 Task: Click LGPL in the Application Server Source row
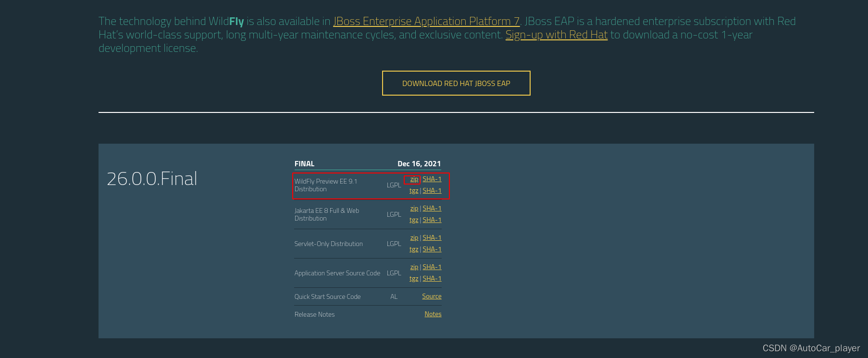(x=394, y=273)
